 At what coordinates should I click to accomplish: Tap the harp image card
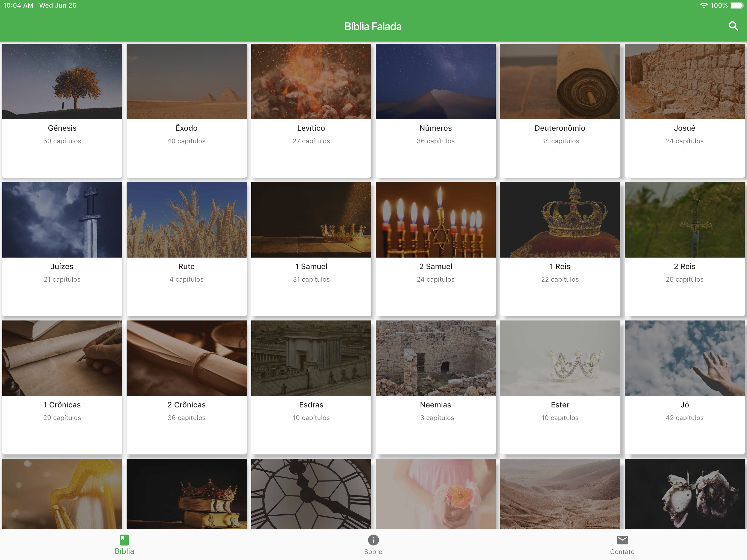tap(62, 494)
